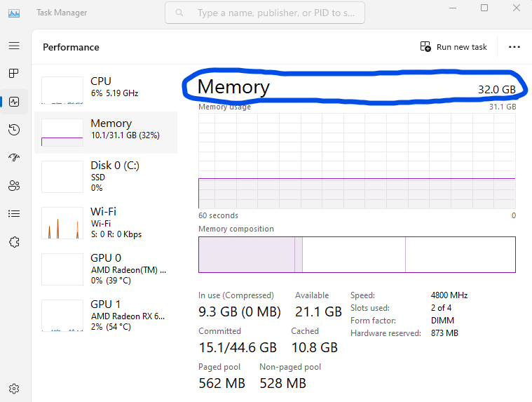Select the Performance page icon
The image size is (532, 402).
tap(14, 101)
